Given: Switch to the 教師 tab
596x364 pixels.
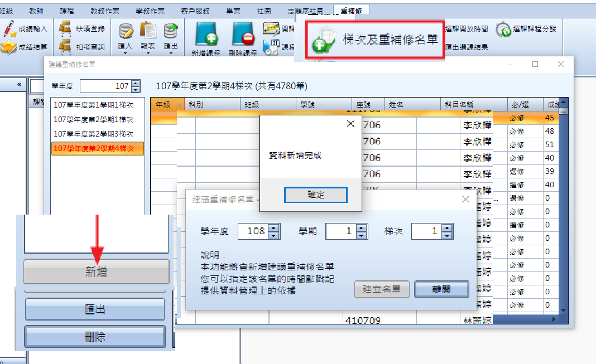Looking at the screenshot, I should pyautogui.click(x=36, y=11).
